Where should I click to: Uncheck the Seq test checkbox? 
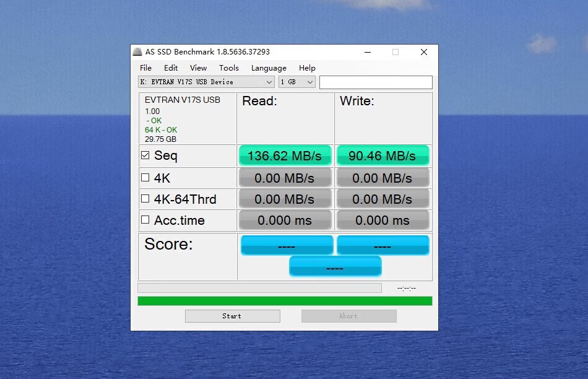coord(145,155)
